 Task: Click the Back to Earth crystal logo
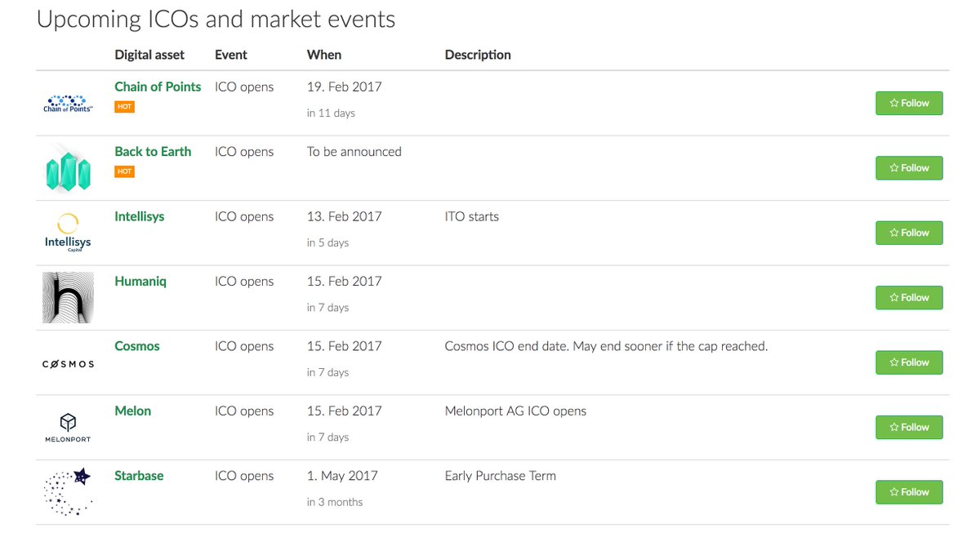[69, 167]
